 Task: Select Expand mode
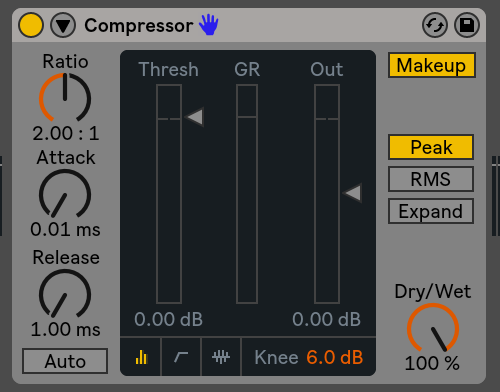(x=431, y=211)
